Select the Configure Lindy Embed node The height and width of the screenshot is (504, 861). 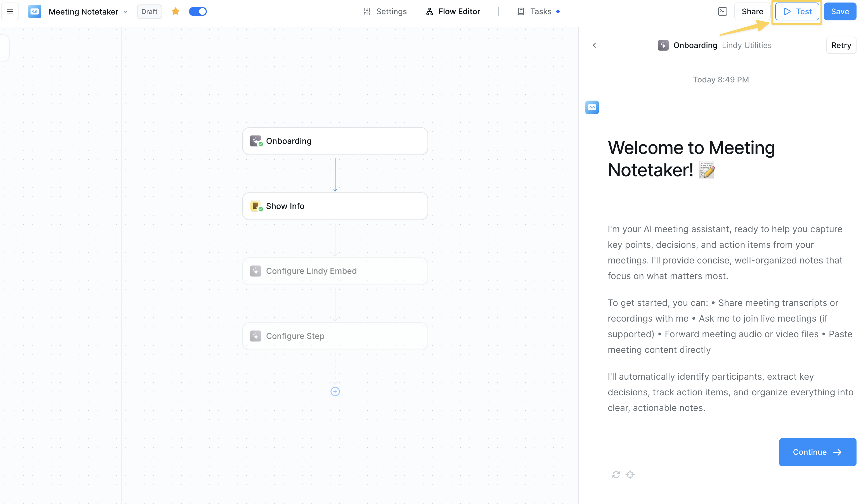(335, 271)
